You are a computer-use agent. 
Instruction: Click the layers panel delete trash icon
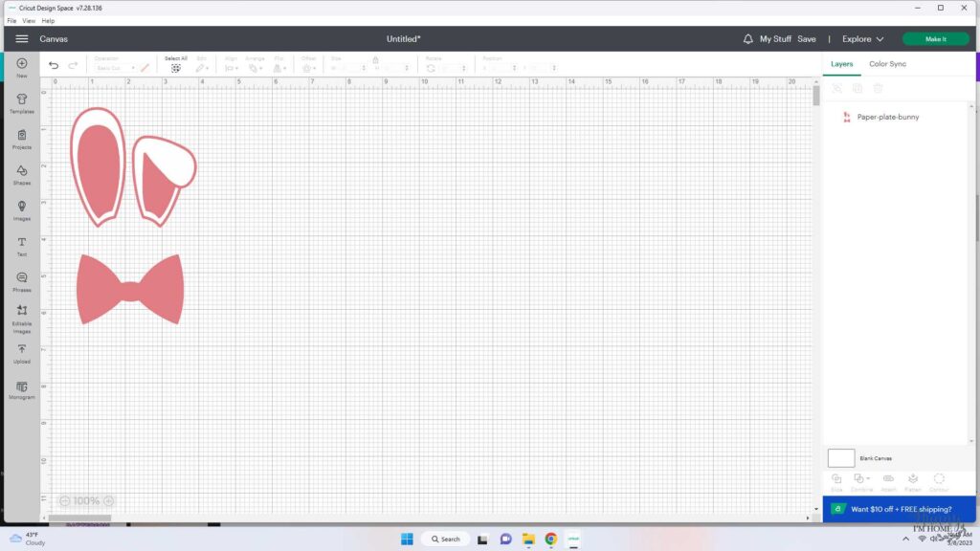point(879,89)
